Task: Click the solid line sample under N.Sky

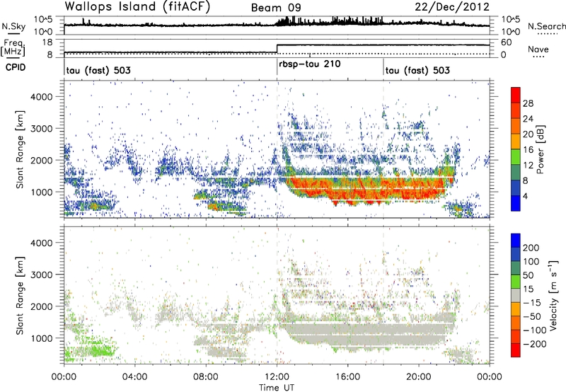Action: (14, 33)
